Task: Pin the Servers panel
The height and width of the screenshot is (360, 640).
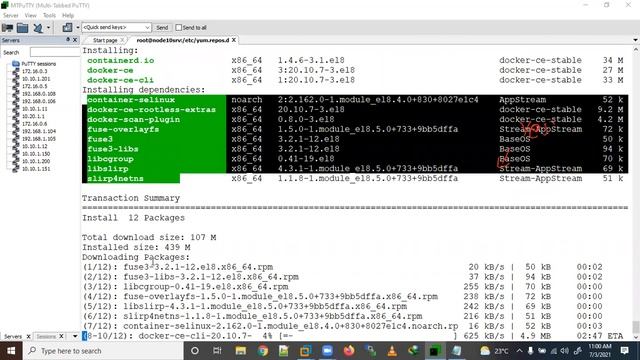Action: point(68,40)
